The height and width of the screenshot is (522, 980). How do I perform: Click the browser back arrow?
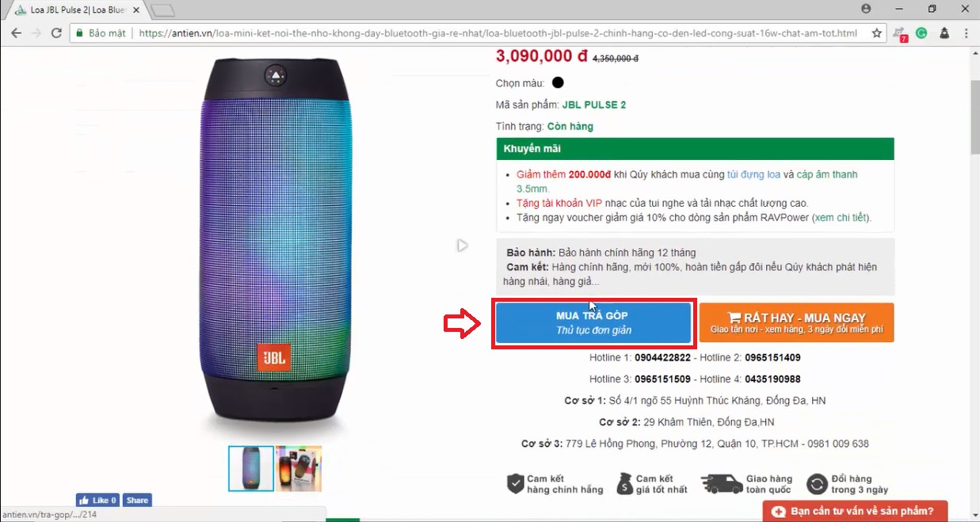[16, 33]
